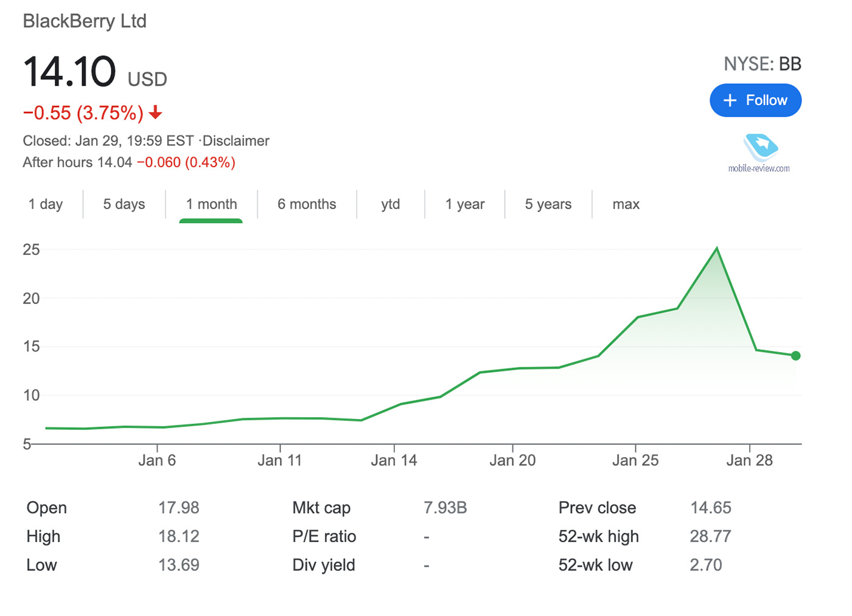This screenshot has width=852, height=616.
Task: Click the plus icon in Follow button
Action: (730, 100)
